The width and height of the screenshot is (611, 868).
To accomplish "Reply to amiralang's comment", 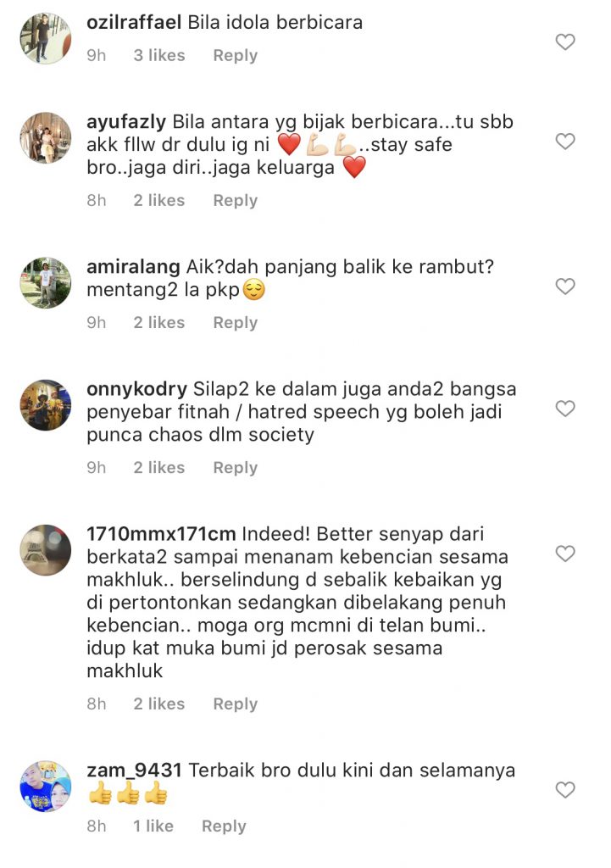I will pos(236,323).
